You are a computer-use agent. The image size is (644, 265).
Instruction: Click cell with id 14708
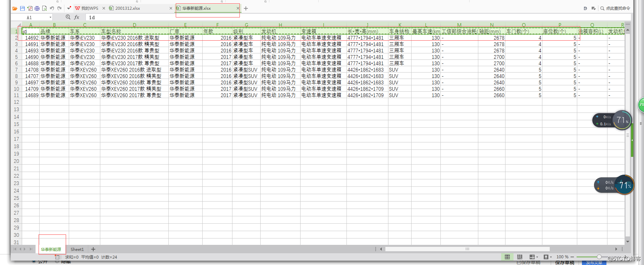[x=31, y=70]
